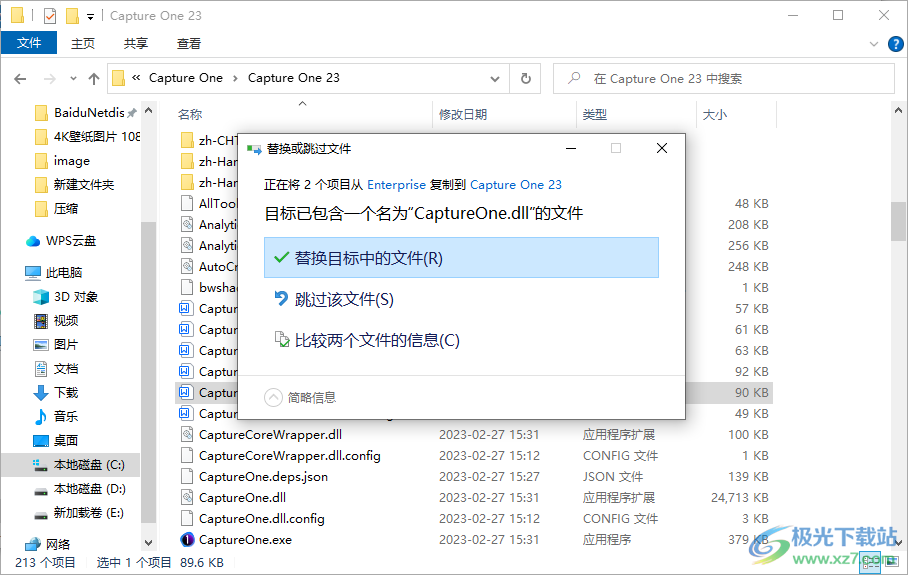Screen dimensions: 908x575
Task: Select 音乐 in navigation pane
Action: tap(65, 416)
